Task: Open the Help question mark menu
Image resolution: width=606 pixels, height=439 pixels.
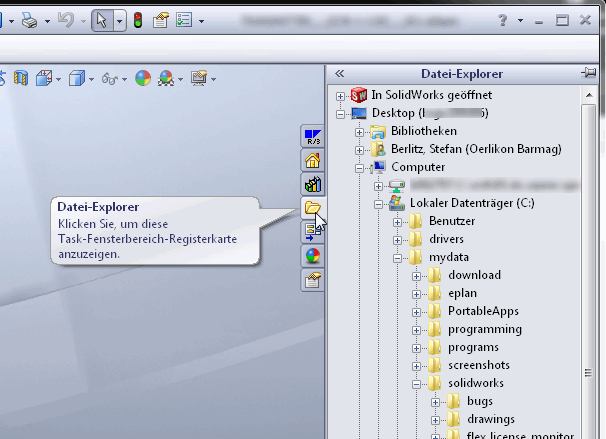Action: click(503, 20)
